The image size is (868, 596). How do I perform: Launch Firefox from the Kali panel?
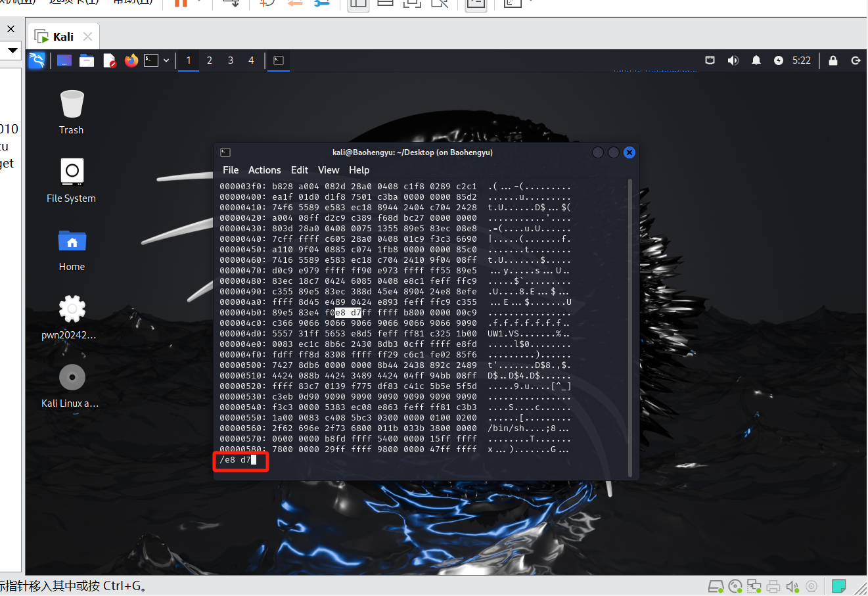coord(131,60)
